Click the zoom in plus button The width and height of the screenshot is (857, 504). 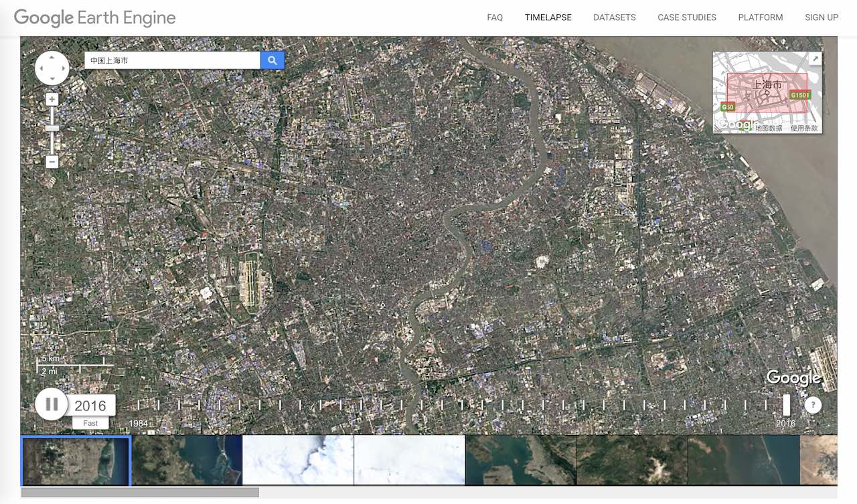pyautogui.click(x=52, y=100)
